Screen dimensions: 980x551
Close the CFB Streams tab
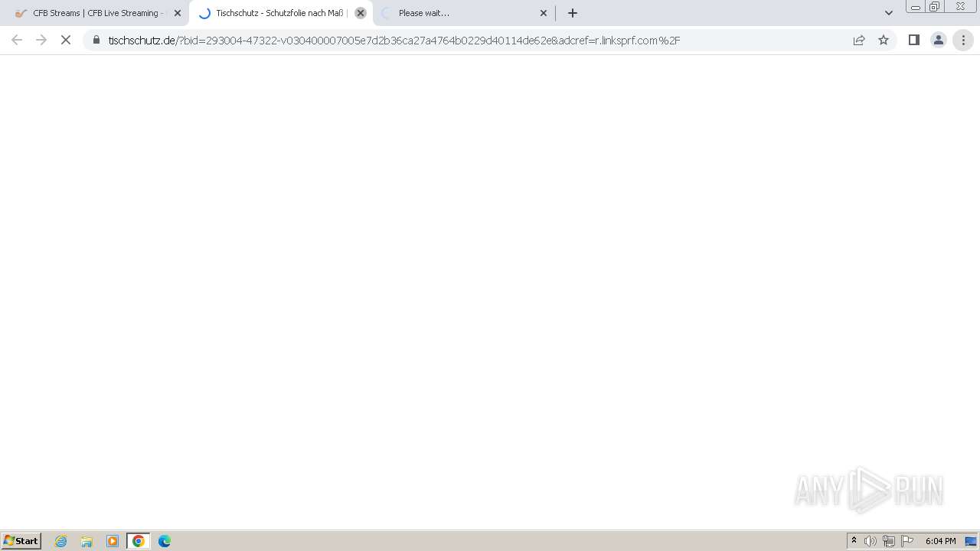tap(178, 13)
